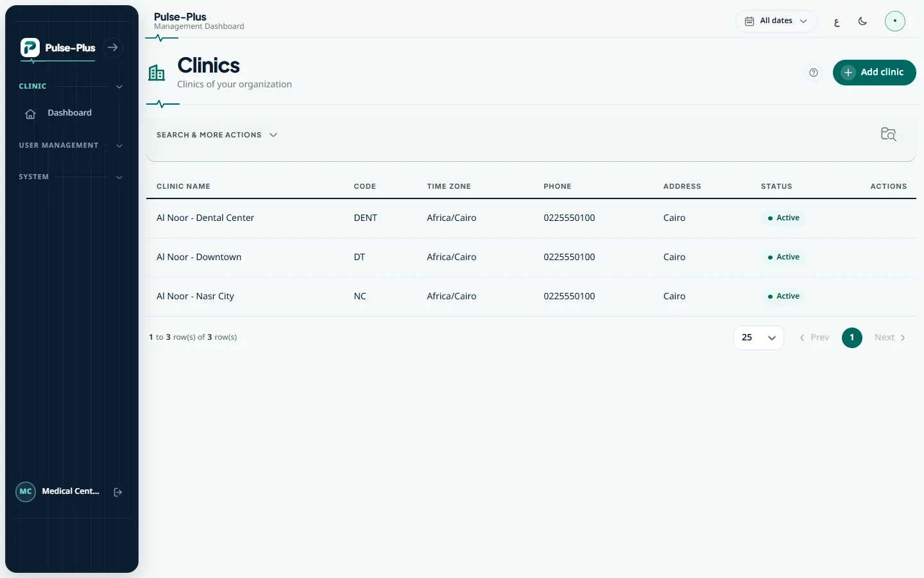Click Active status badge for Dental Center
924x578 pixels.
tap(783, 218)
